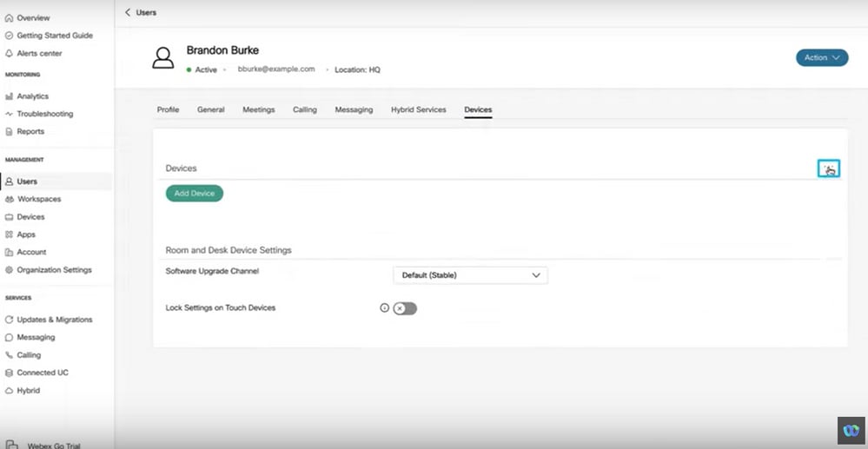868x449 pixels.
Task: Open Workspaces in the sidebar
Action: coord(33,199)
